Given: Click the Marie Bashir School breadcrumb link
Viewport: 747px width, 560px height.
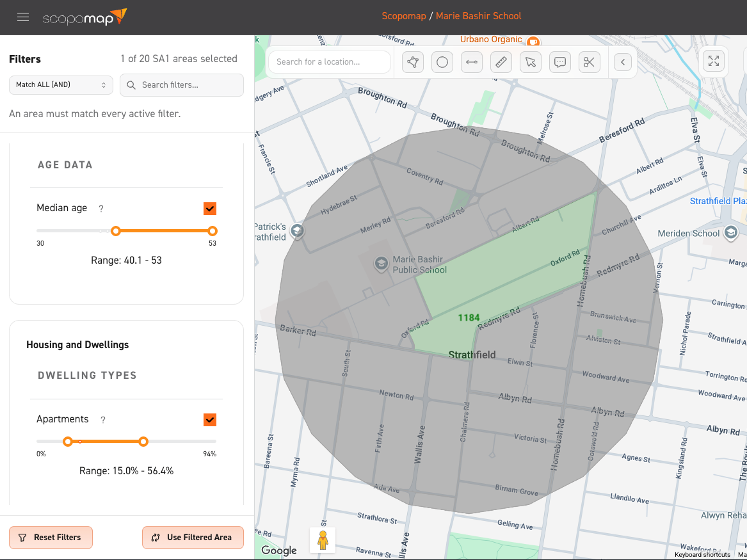Looking at the screenshot, I should click(478, 16).
